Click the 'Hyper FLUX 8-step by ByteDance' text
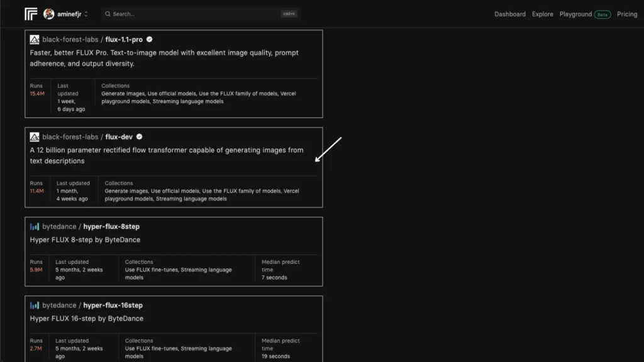Screen dimensions: 644x362 (x=85, y=239)
